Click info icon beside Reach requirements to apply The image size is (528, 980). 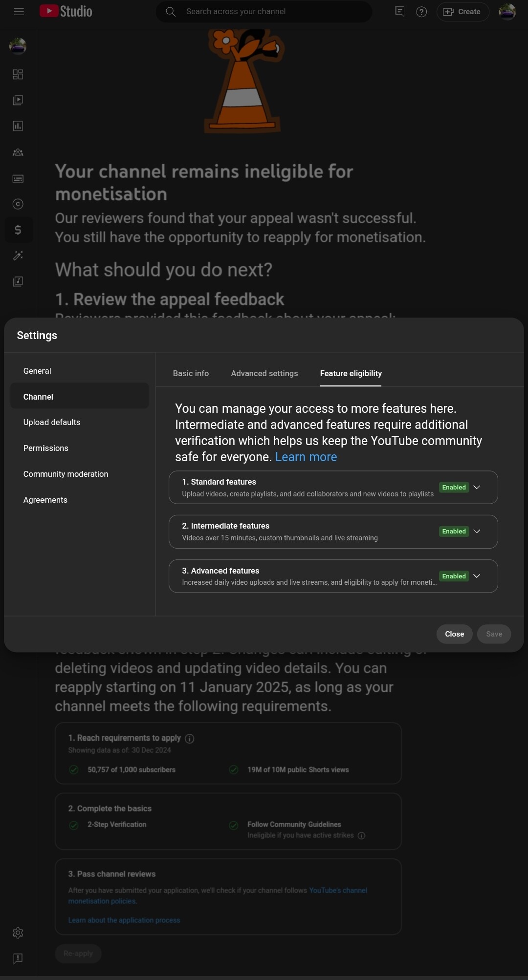pos(190,739)
